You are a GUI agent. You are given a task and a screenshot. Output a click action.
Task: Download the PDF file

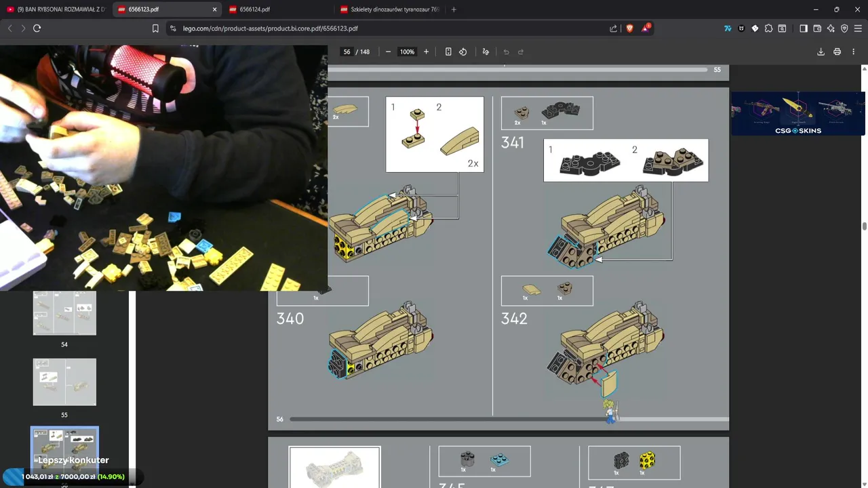[x=821, y=52]
